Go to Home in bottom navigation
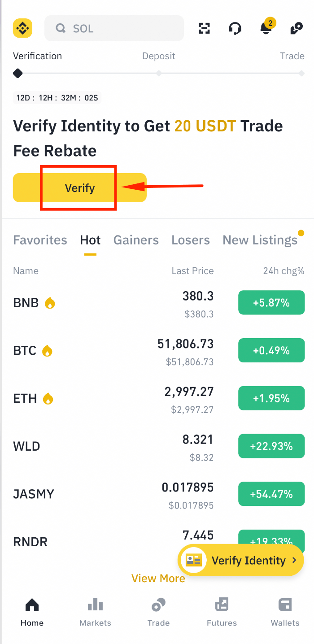 pos(32,613)
